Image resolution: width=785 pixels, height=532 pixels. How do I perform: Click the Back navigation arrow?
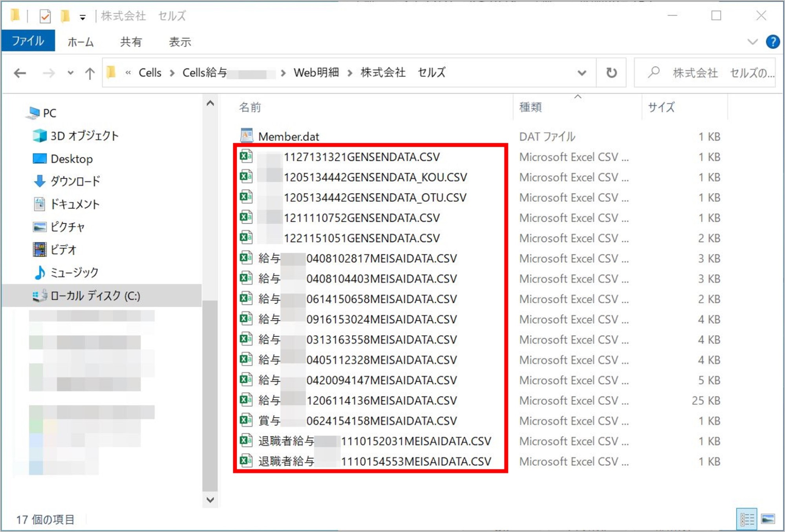click(20, 73)
